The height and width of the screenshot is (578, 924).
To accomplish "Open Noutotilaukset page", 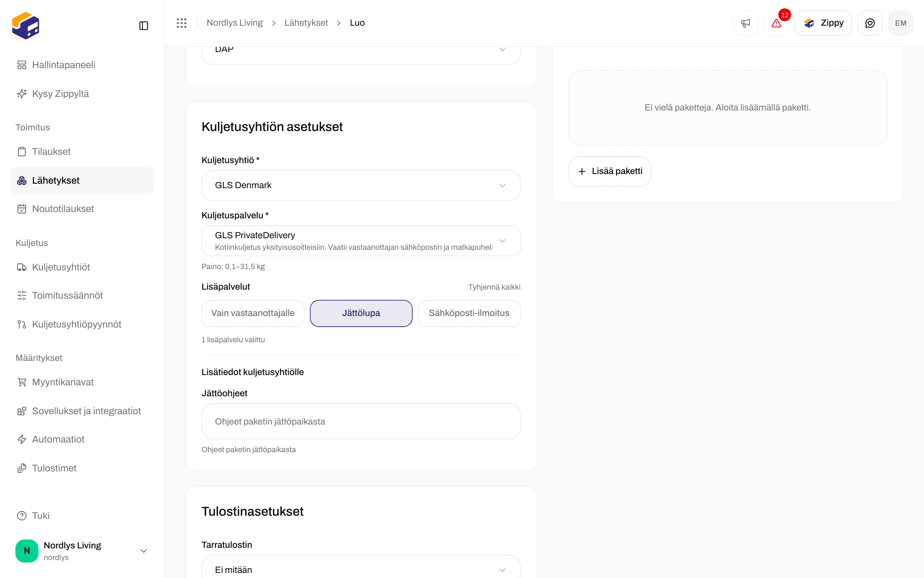I will [82, 209].
